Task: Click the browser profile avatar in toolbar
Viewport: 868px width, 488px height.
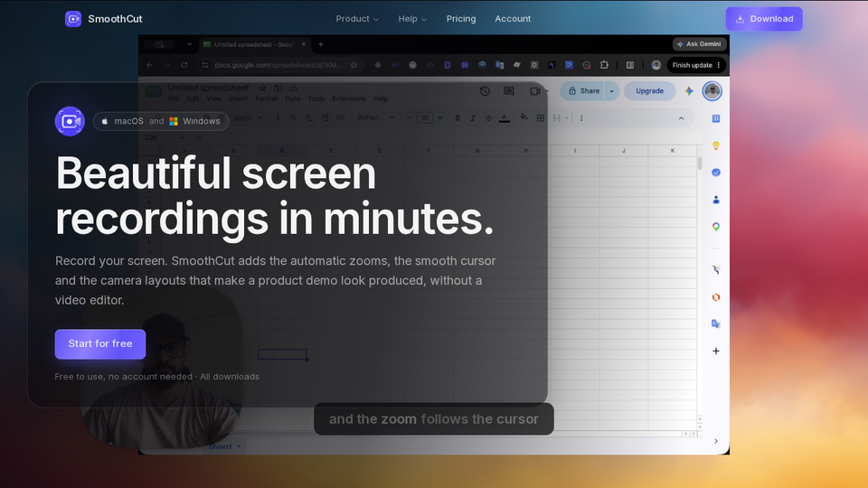Action: tap(656, 65)
